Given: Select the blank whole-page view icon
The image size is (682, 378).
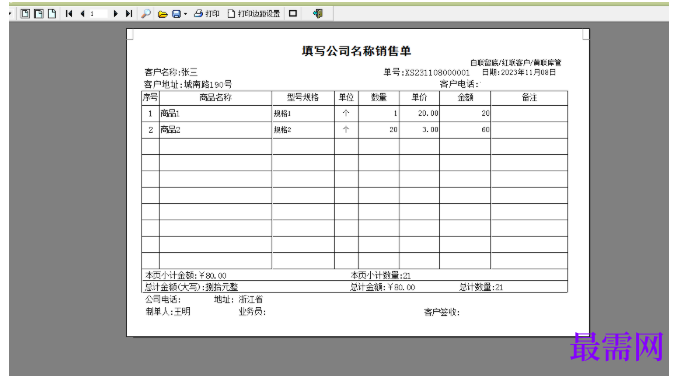Looking at the screenshot, I should pyautogui.click(x=52, y=13).
